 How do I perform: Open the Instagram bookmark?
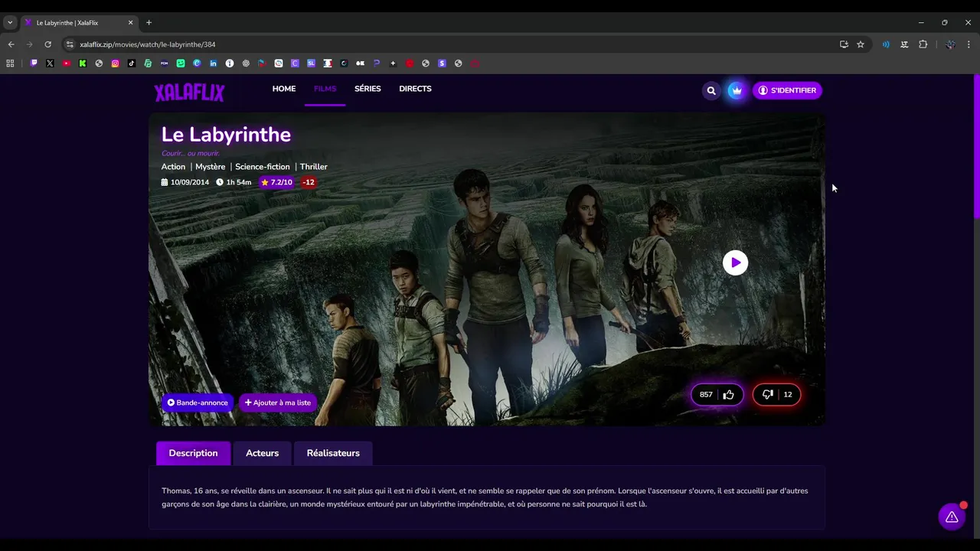coord(116,64)
